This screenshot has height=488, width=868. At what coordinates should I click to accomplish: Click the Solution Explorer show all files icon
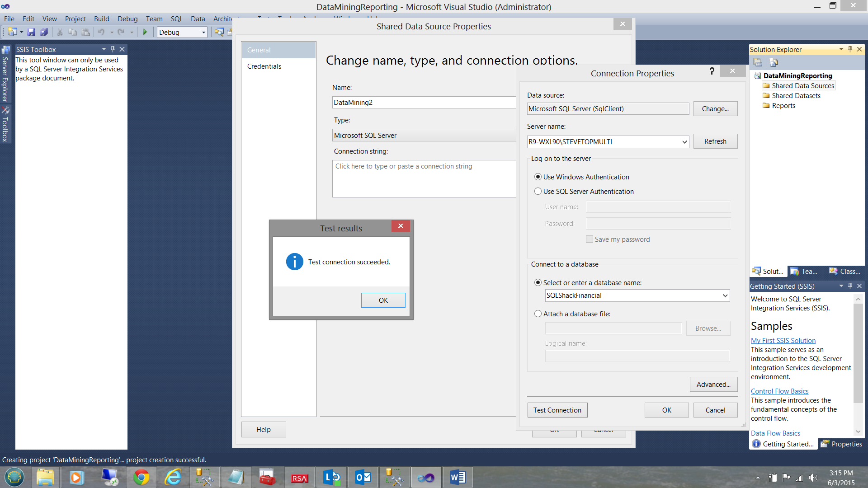(774, 62)
